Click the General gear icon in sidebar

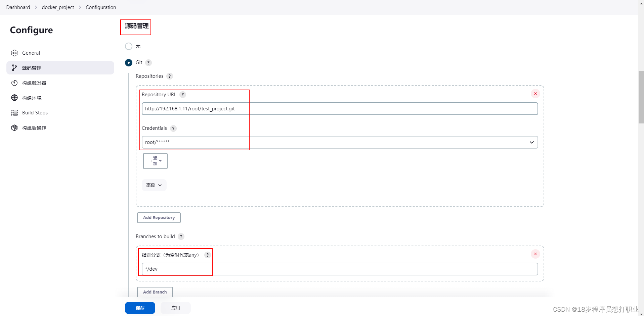point(14,53)
